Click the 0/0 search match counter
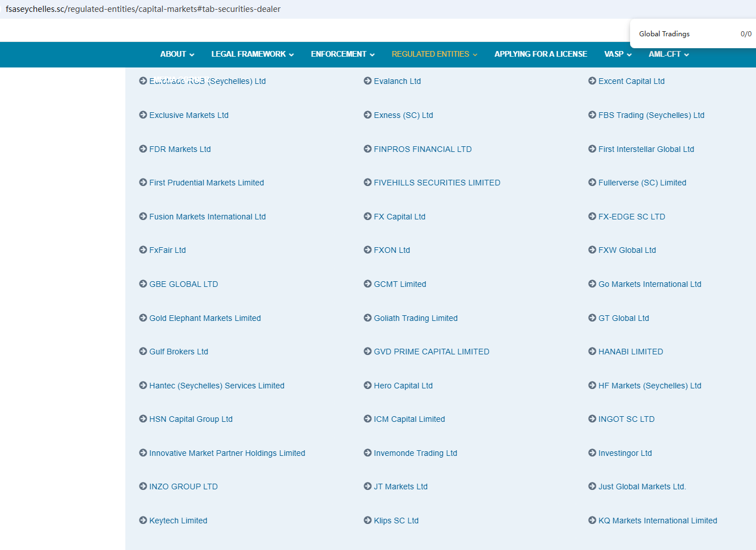Image resolution: width=756 pixels, height=550 pixels. [746, 34]
